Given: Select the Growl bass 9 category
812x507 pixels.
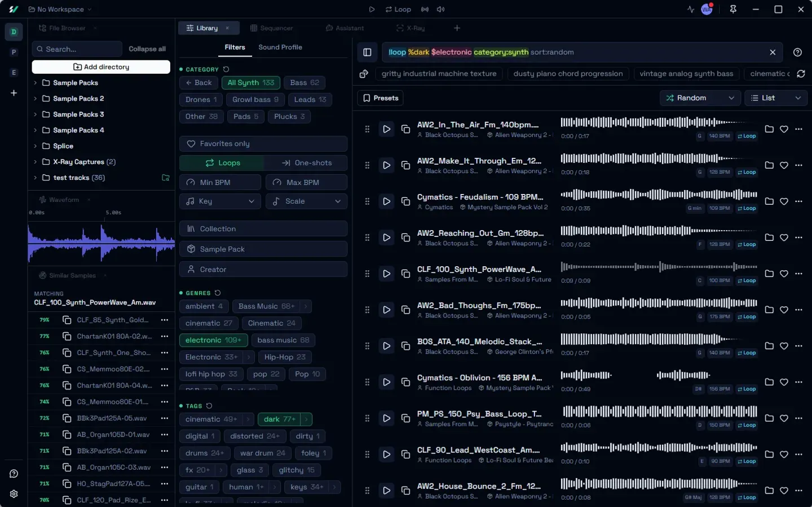Looking at the screenshot, I should (x=255, y=100).
